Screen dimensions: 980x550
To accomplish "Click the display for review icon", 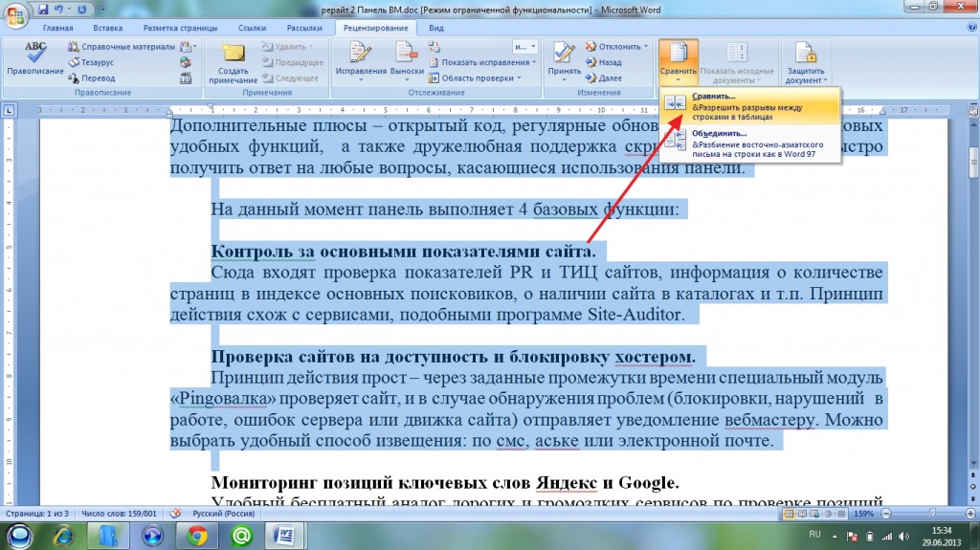I will 434,46.
